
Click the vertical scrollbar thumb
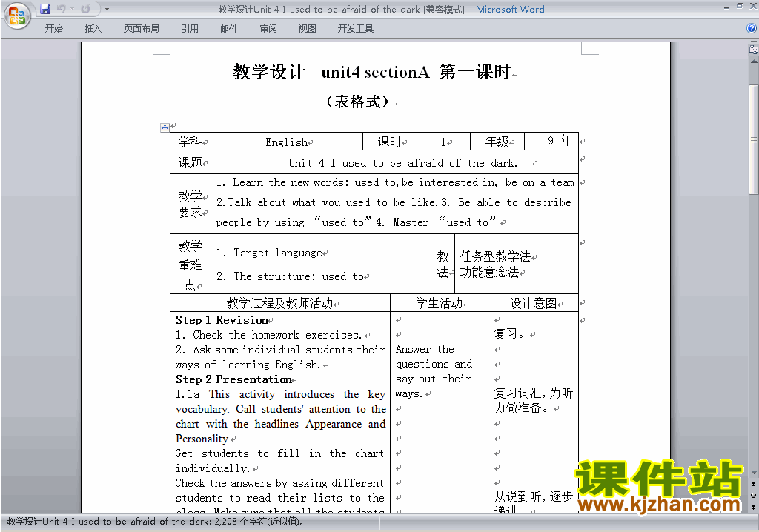tap(753, 139)
